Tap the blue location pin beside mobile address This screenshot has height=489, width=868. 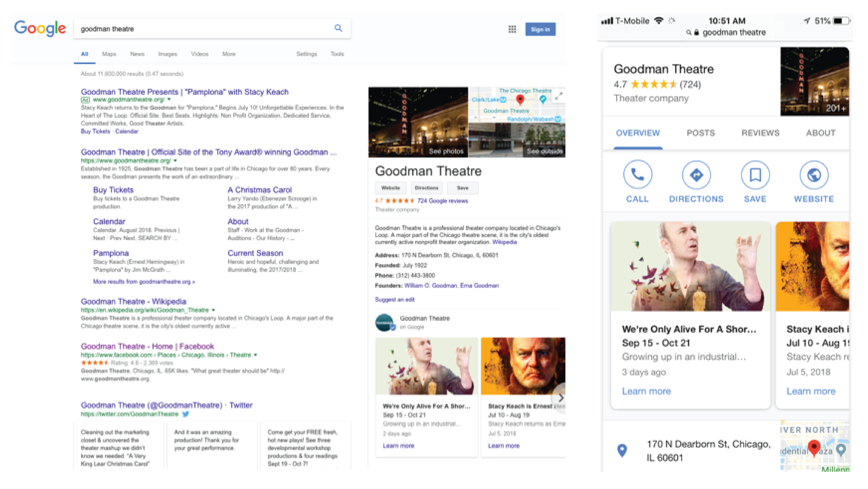(622, 451)
